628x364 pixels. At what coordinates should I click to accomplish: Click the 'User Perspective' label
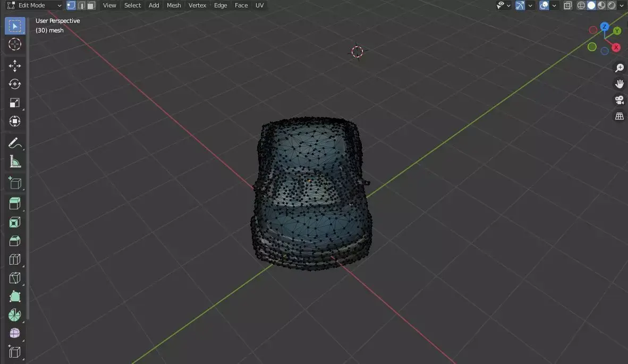(x=58, y=21)
